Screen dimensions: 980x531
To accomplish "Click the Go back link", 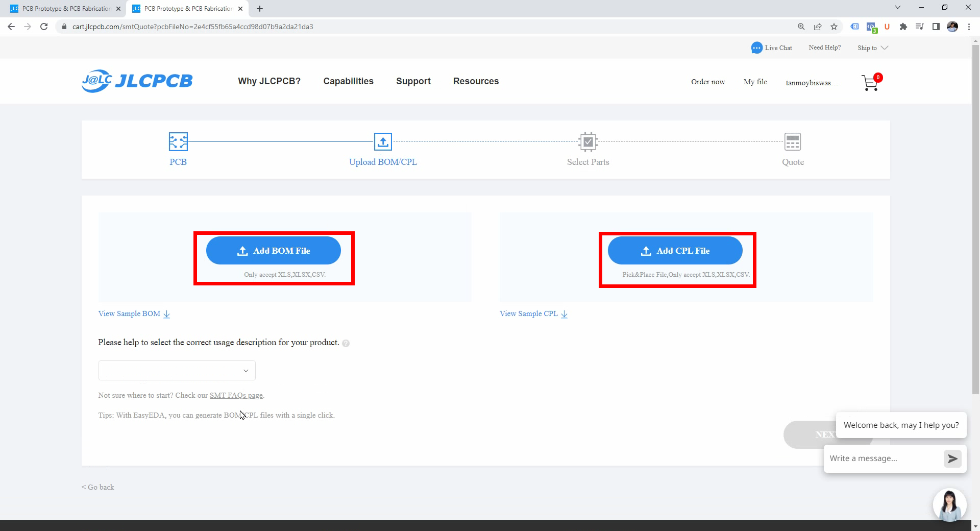I will [98, 487].
